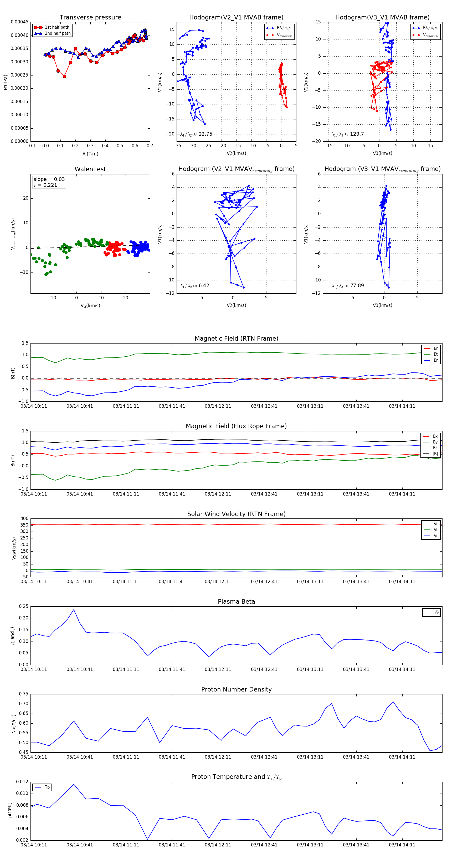Click the 'VA(km/s)' x-axis label of WalenTest
Screen dimensions: 473x868
(90, 306)
